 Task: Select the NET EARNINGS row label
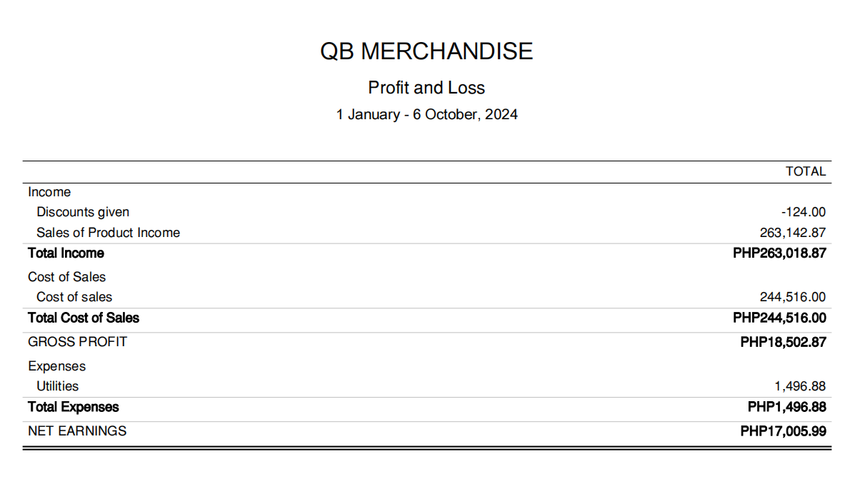pyautogui.click(x=77, y=431)
